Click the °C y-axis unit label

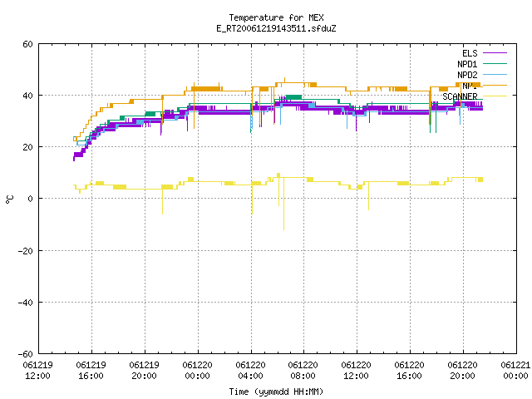[10, 199]
